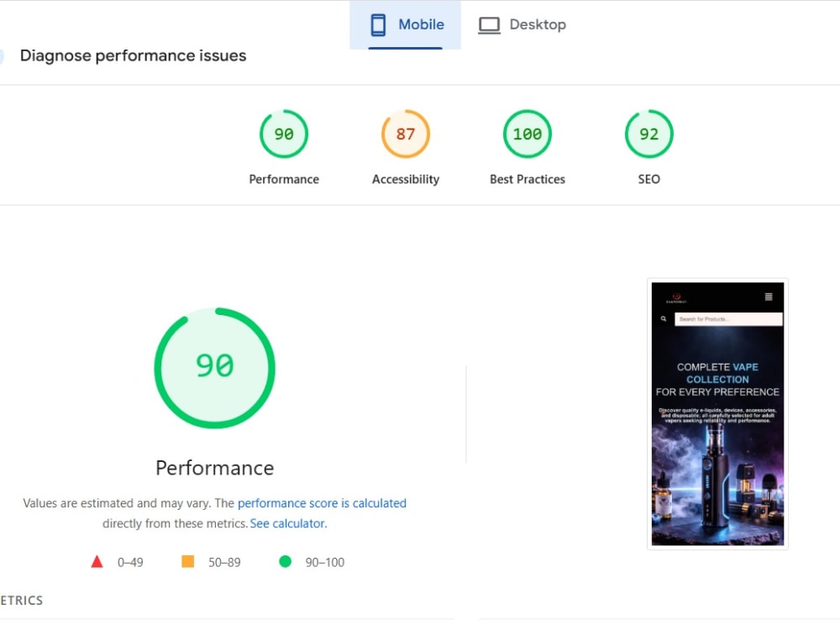Screen dimensions: 840x630
Task: Open the 'See calculator.' link
Action: tap(288, 523)
